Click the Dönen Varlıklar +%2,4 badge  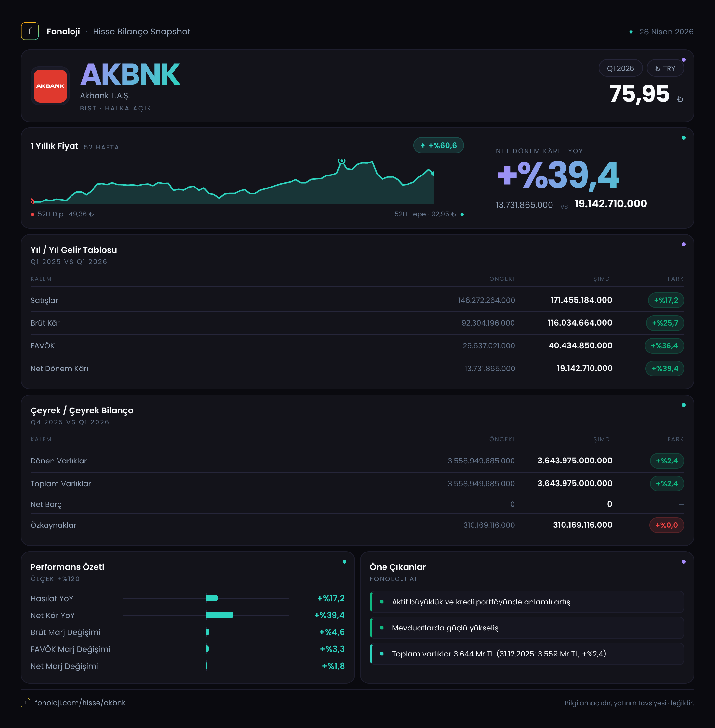point(667,461)
